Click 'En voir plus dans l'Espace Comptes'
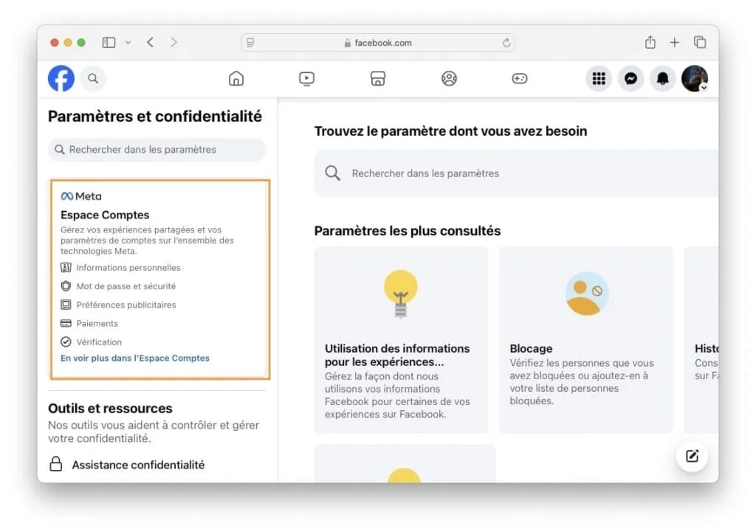The width and height of the screenshot is (756, 532). [135, 359]
